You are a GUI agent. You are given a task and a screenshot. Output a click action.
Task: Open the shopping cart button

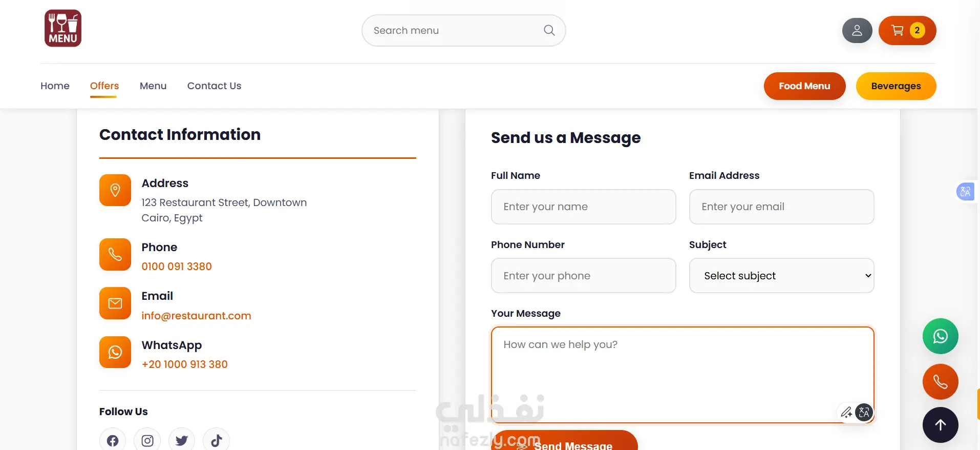tap(907, 31)
